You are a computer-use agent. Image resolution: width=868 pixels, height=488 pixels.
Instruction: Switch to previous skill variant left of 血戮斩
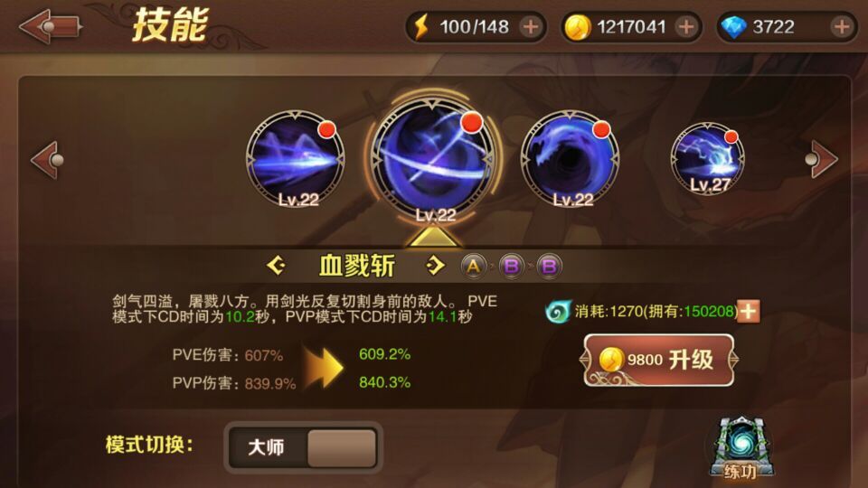277,266
